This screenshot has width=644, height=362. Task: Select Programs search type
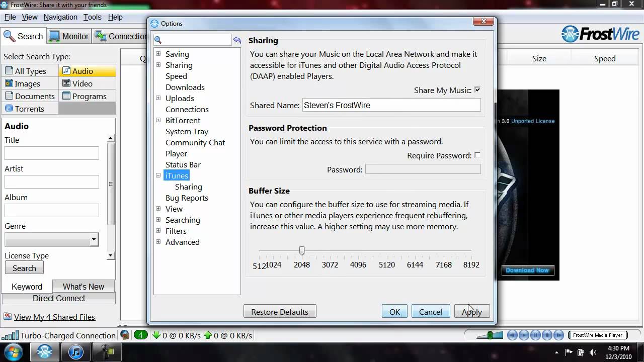point(88,96)
